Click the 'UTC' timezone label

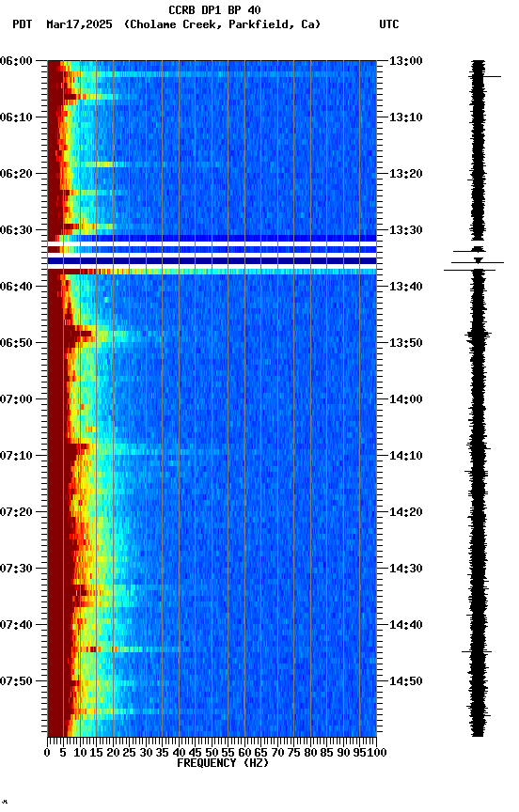pos(389,24)
